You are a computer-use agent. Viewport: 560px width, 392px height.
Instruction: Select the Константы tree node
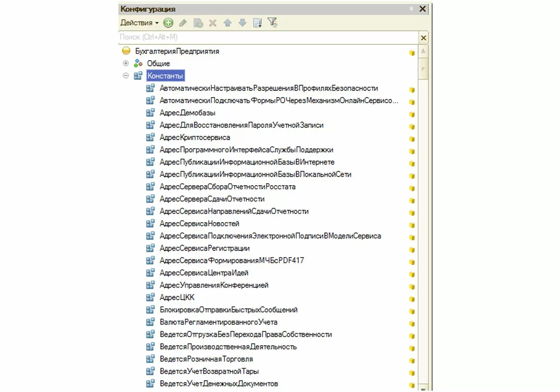coord(165,76)
